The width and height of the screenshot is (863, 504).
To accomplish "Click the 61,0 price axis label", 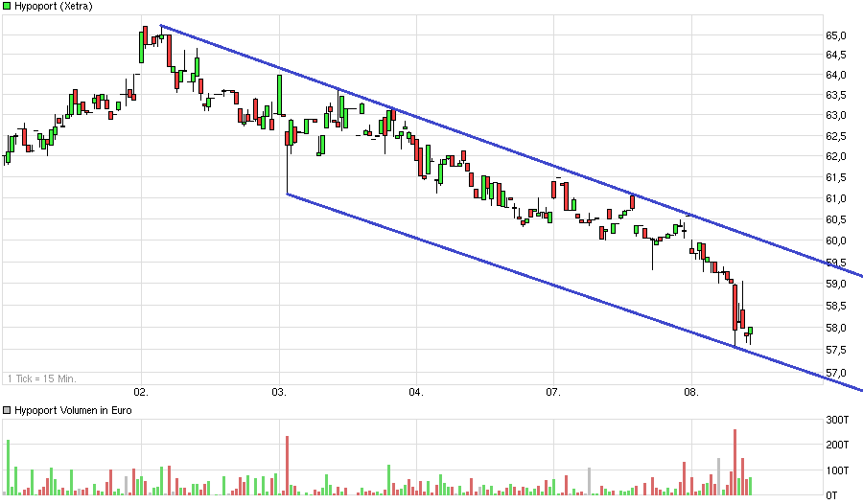I will tap(836, 198).
